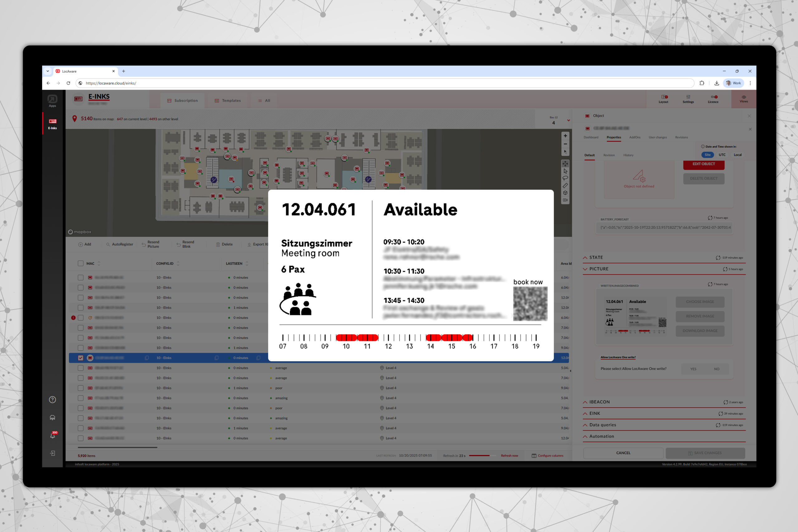
Task: Check the select-all checkbox beside MAC
Action: pos(80,263)
